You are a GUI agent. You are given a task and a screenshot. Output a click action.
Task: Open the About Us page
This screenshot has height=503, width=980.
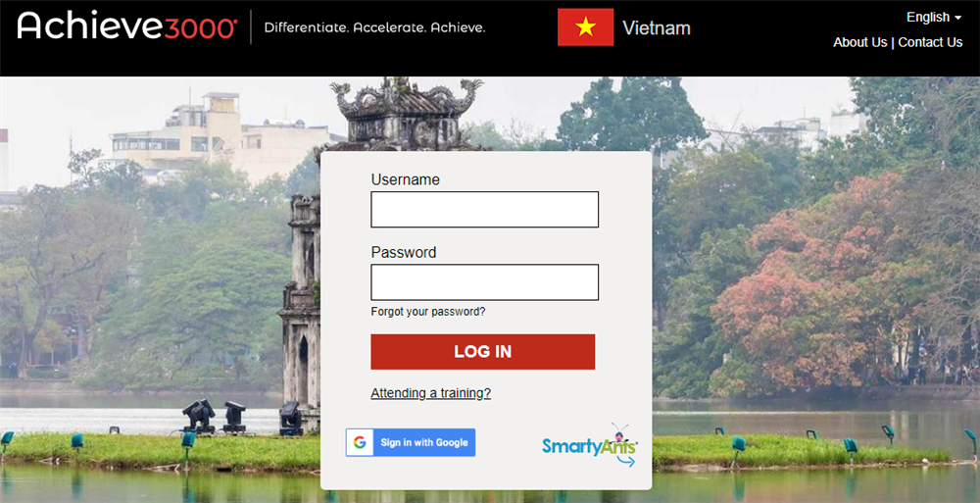point(860,42)
